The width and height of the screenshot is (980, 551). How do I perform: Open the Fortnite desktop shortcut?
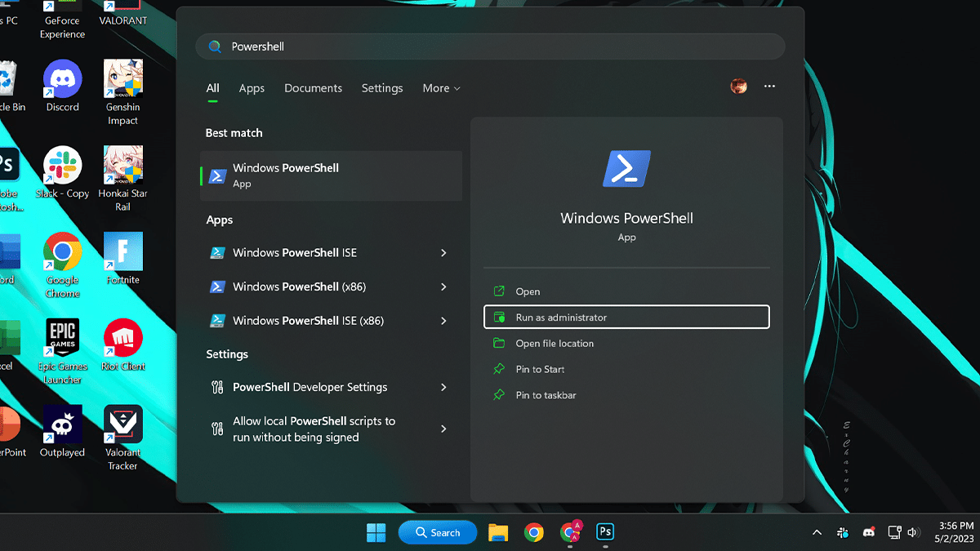(x=123, y=252)
